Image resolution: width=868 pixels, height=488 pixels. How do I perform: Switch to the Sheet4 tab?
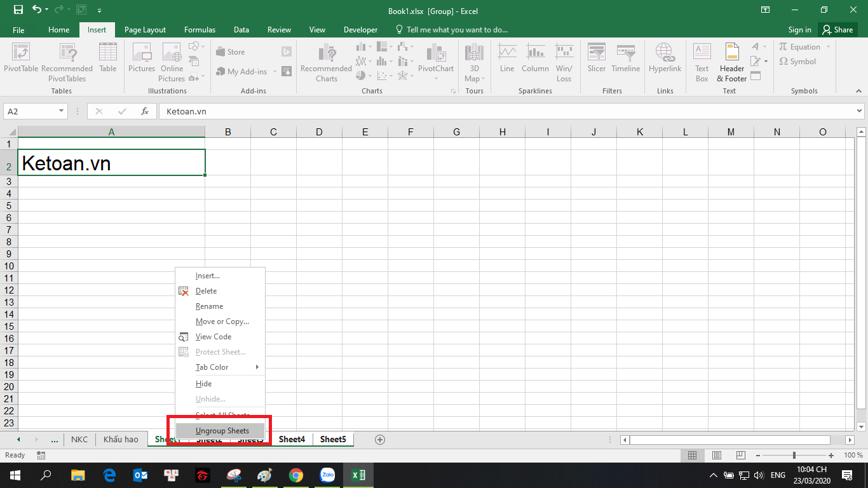[x=292, y=439]
